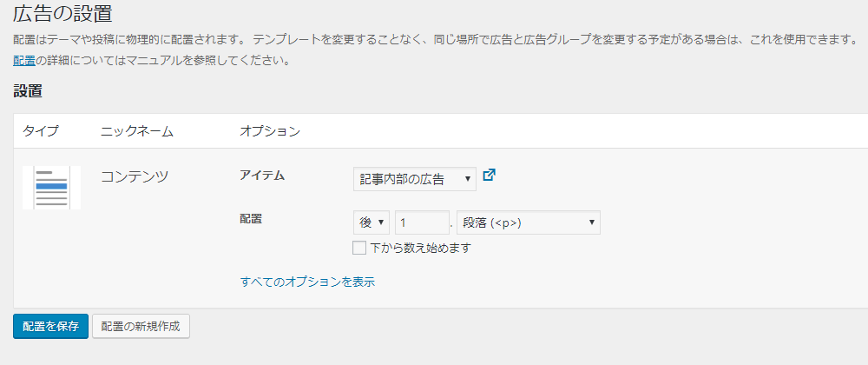Click the 設置 section heading

[x=28, y=90]
